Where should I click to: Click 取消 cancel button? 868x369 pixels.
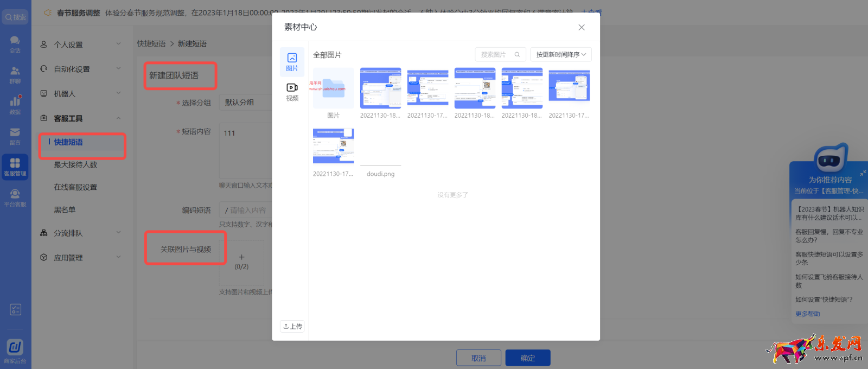click(478, 358)
